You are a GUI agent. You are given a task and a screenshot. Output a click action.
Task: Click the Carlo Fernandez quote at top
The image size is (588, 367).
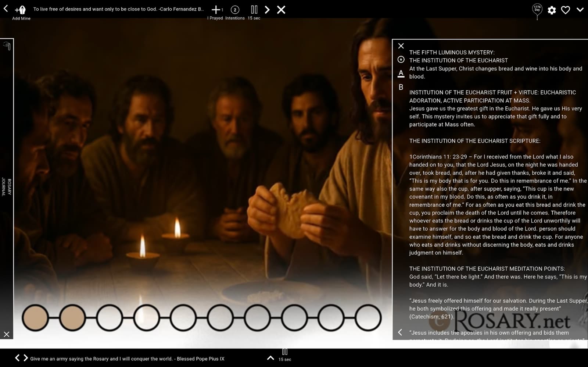118,9
